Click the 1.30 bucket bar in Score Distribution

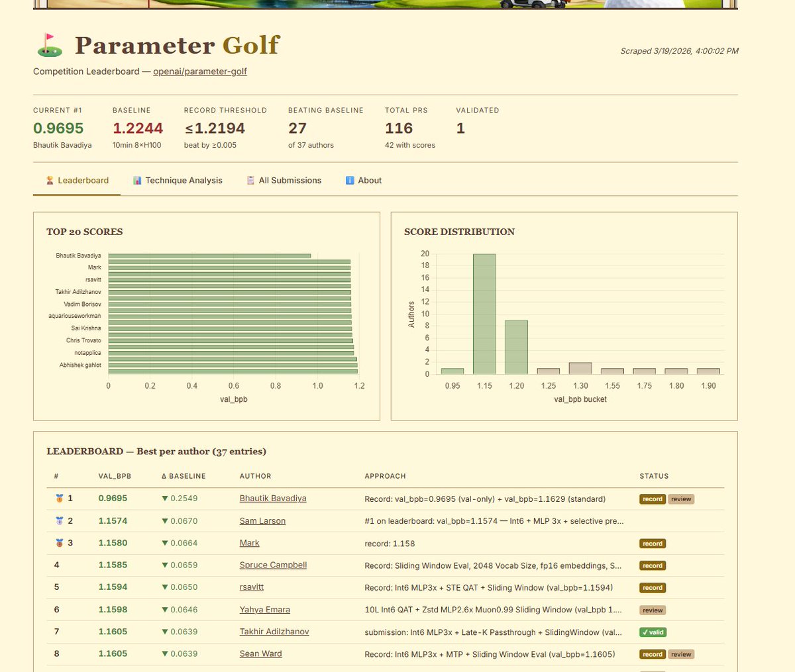coord(580,368)
